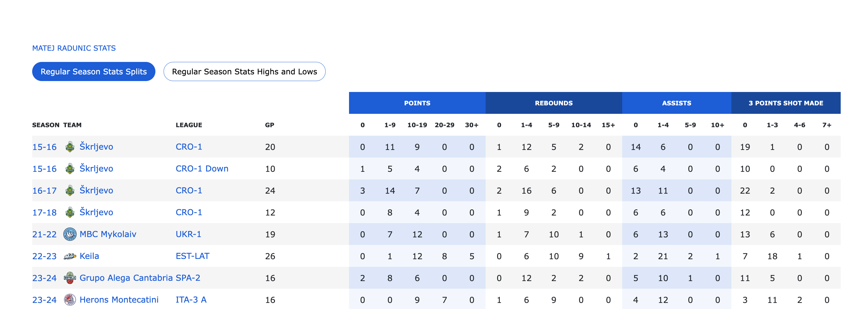This screenshot has width=868, height=309.
Task: Click the Škrljevo logo in the 15-16 CRO-1 row
Action: tap(70, 147)
